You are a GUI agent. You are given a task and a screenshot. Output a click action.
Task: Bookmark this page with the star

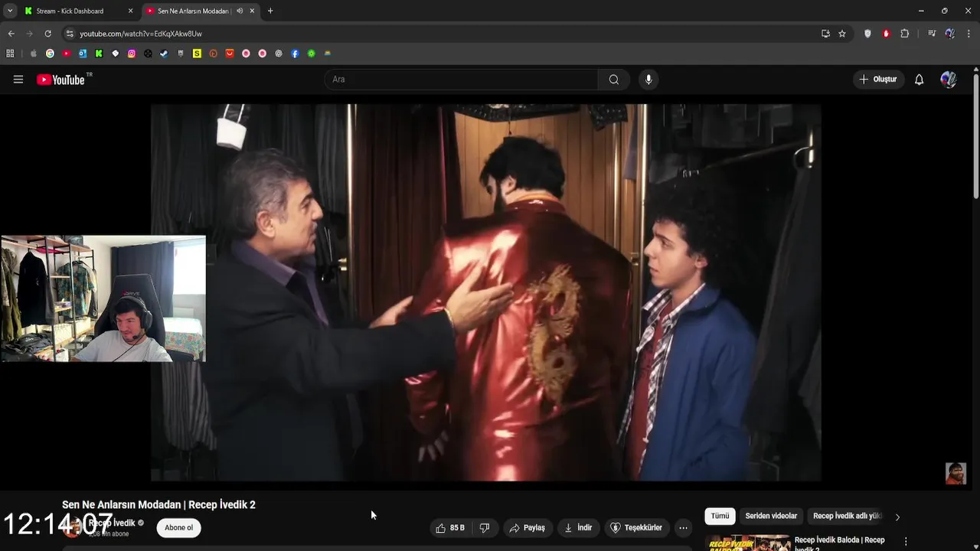[842, 34]
